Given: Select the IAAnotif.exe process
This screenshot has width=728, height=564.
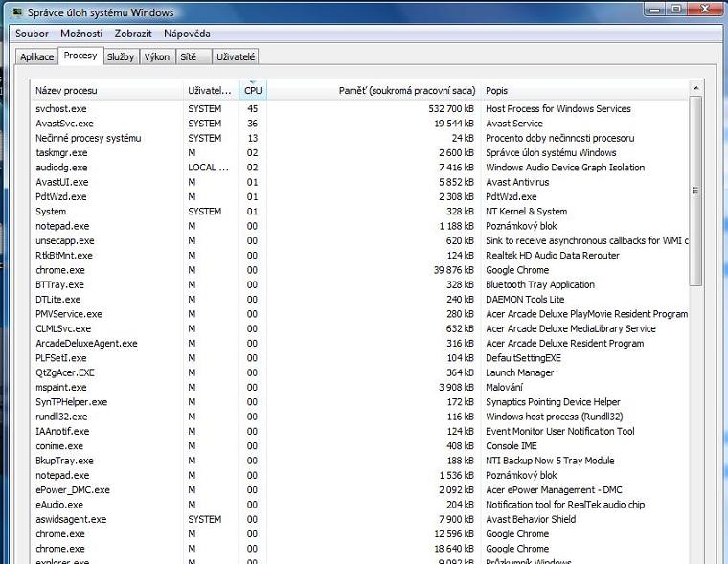Looking at the screenshot, I should point(360,431).
